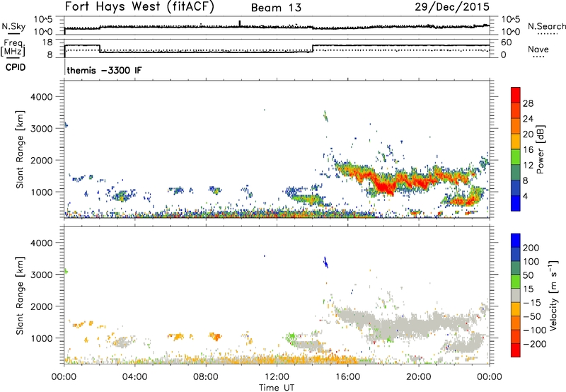Click the '12:00' time axis tick label

pos(277,377)
